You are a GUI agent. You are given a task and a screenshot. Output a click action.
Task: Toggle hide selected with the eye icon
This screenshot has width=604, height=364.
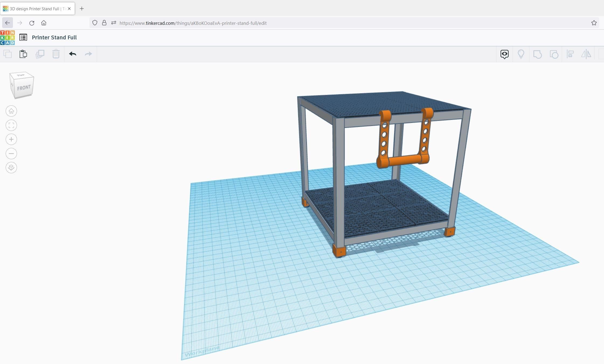[x=504, y=54]
